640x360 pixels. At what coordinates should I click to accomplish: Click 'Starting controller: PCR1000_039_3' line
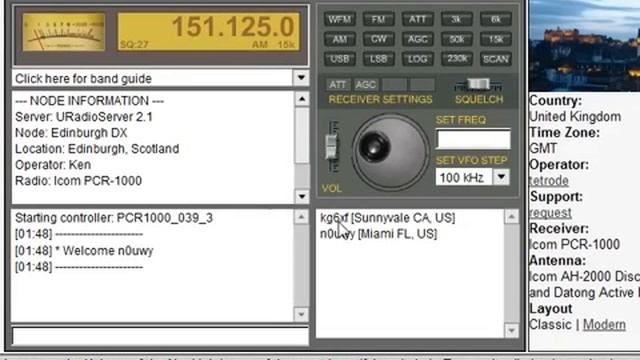[114, 218]
